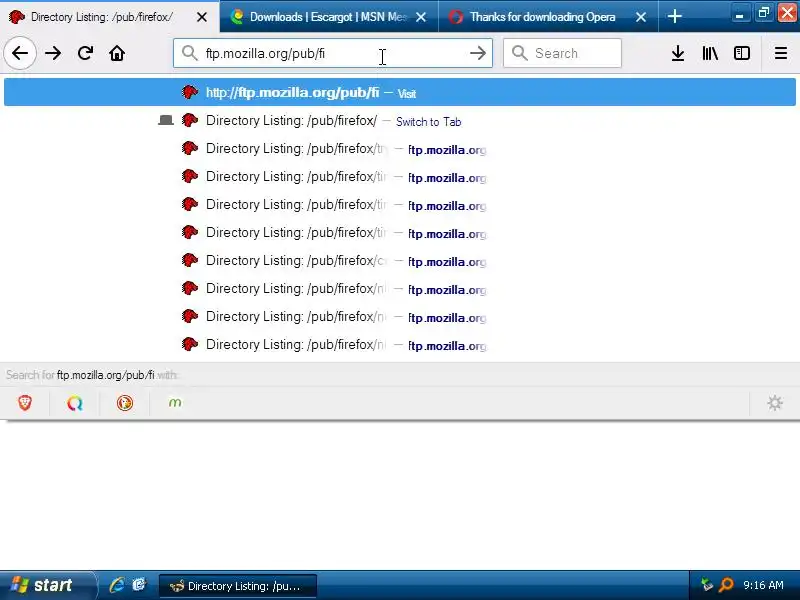Open the hamburger application menu

pyautogui.click(x=781, y=53)
